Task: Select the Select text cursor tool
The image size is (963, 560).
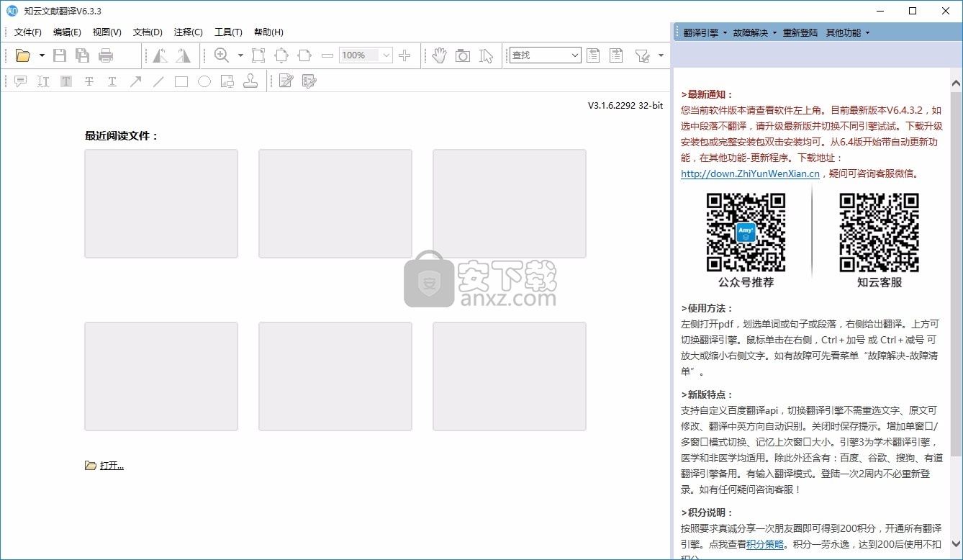Action: point(487,55)
